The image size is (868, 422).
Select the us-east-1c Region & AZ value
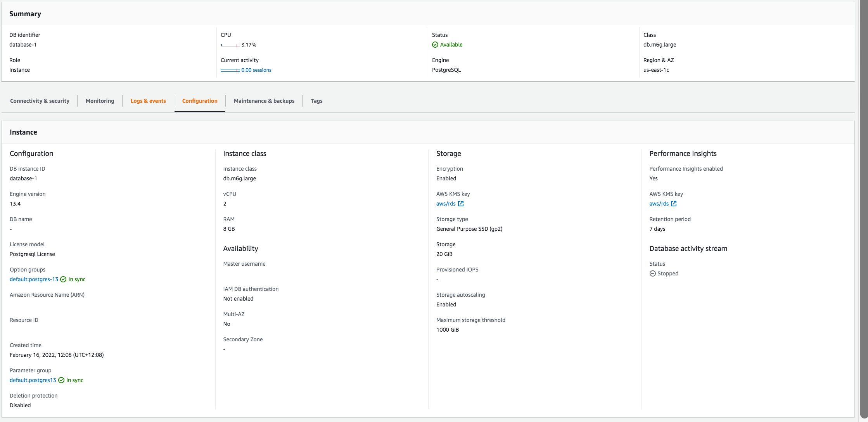point(656,70)
